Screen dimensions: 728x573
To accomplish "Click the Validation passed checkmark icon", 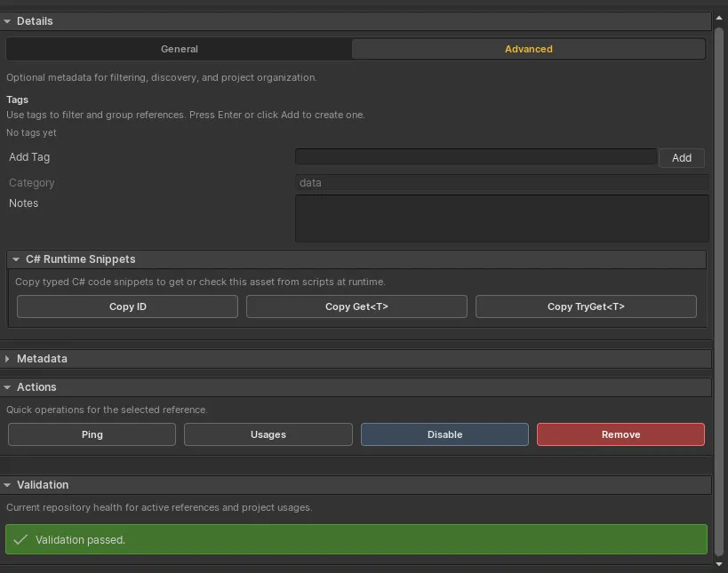I will [21, 539].
